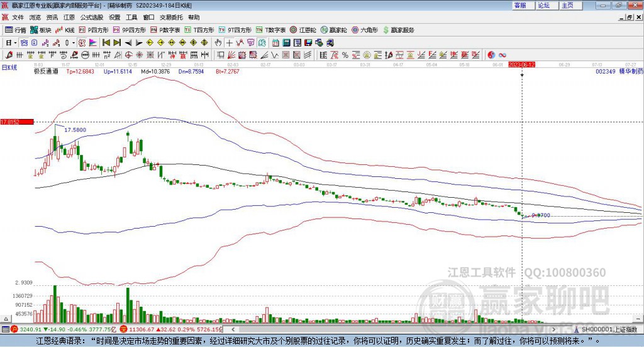
Task: Open the 板块 sector view
Action: [x=41, y=30]
